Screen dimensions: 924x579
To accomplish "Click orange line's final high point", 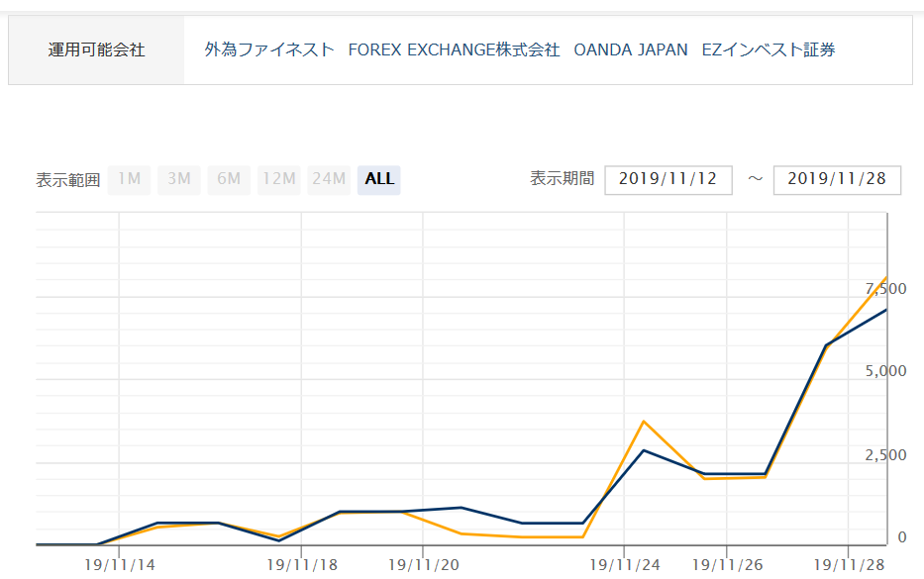I will [884, 279].
